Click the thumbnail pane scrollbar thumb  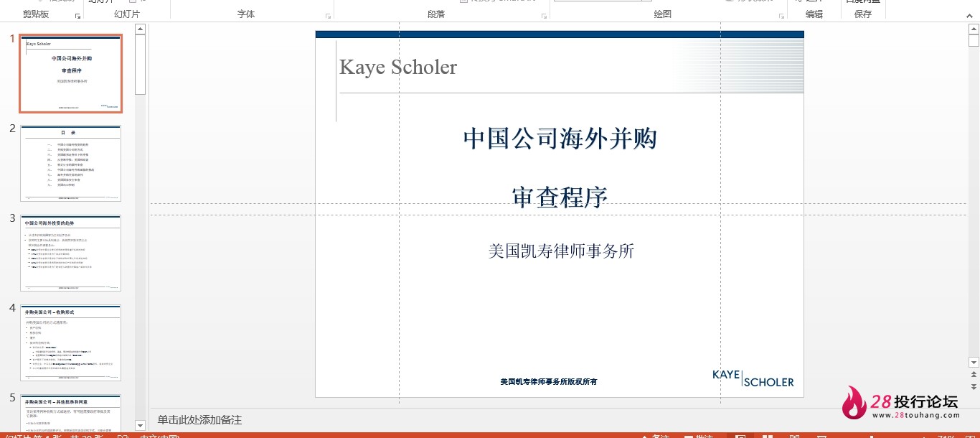(x=140, y=65)
